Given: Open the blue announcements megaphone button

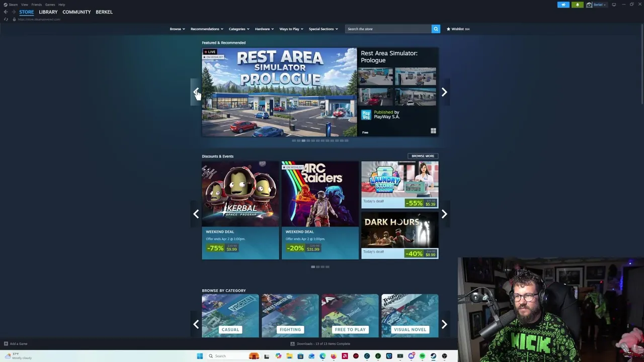Looking at the screenshot, I should point(563,5).
